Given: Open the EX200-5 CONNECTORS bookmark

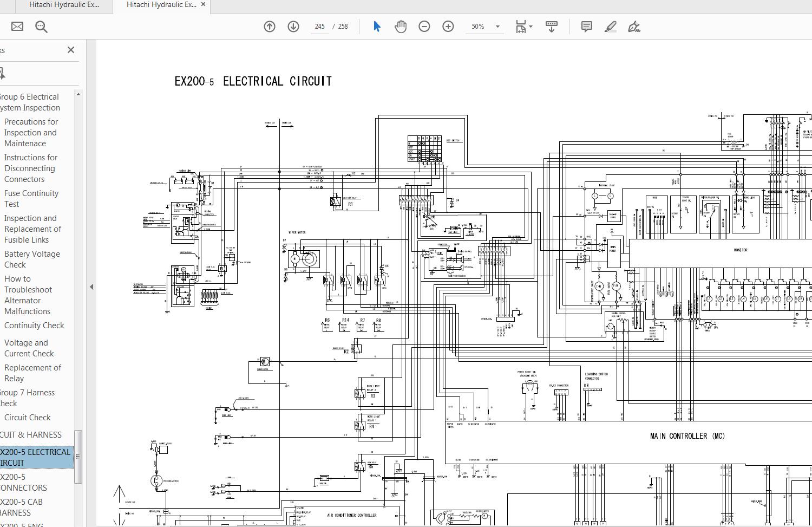Looking at the screenshot, I should 23,483.
